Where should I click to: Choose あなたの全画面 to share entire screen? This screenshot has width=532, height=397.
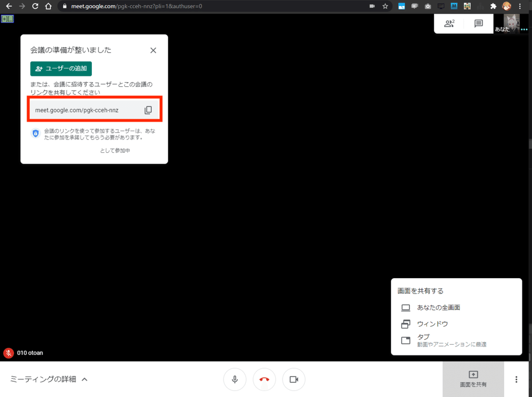click(x=438, y=307)
